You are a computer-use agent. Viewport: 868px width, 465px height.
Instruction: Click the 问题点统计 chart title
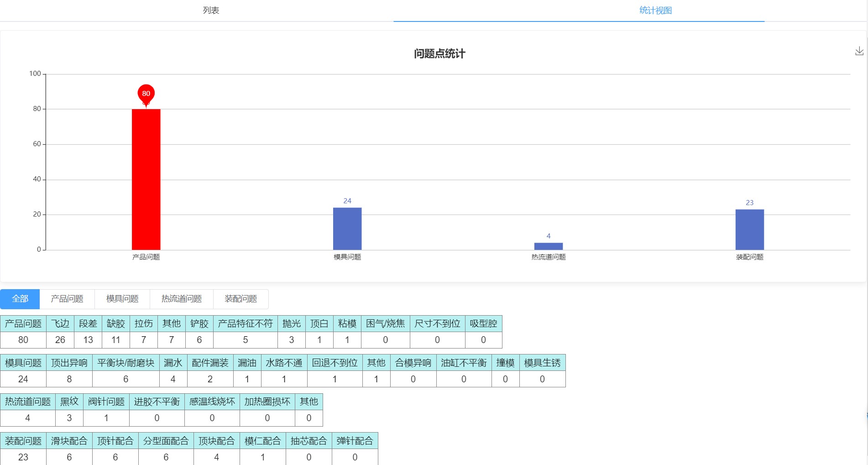pos(439,54)
